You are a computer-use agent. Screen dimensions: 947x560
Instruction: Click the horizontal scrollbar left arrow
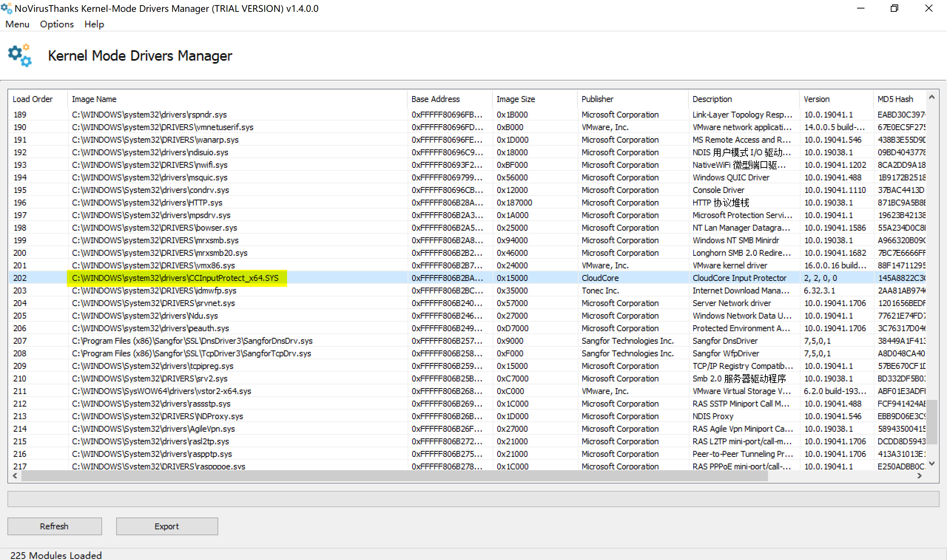tap(15, 476)
